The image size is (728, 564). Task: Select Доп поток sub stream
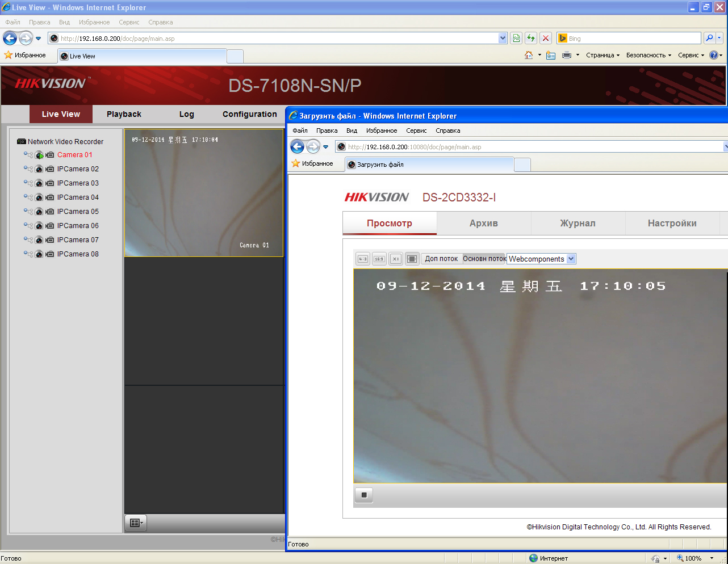pos(441,259)
